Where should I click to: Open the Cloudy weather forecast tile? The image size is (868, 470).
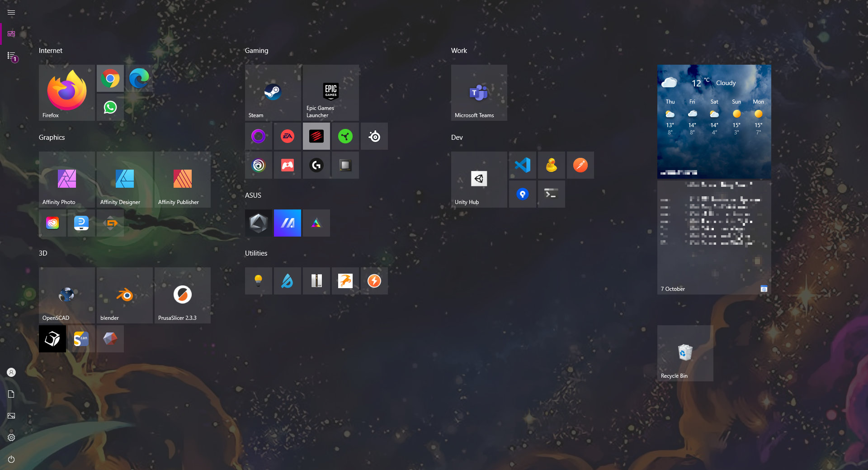point(714,122)
